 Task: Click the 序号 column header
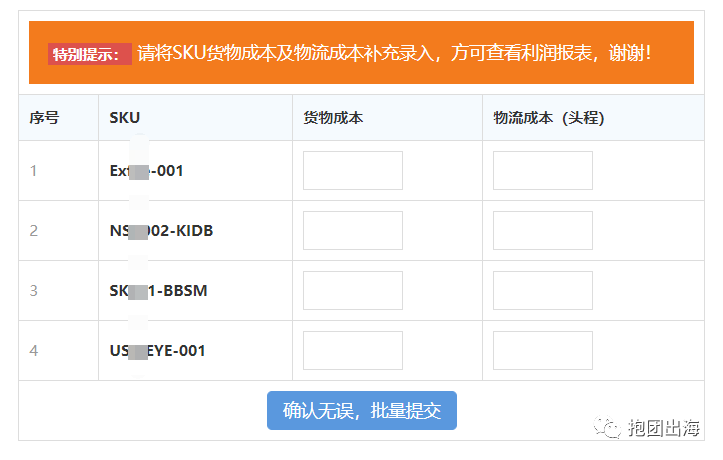coord(44,118)
